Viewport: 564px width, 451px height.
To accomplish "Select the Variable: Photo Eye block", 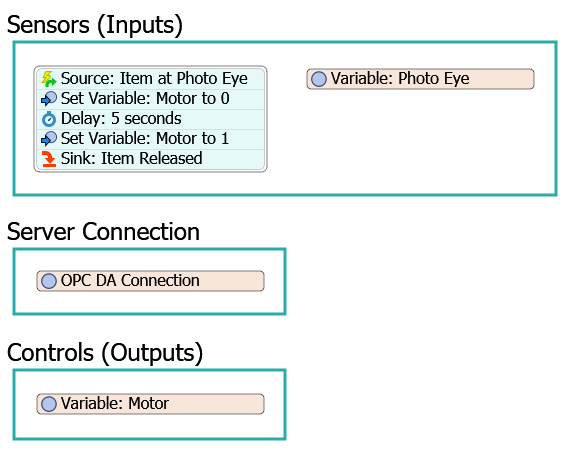I will click(x=420, y=79).
